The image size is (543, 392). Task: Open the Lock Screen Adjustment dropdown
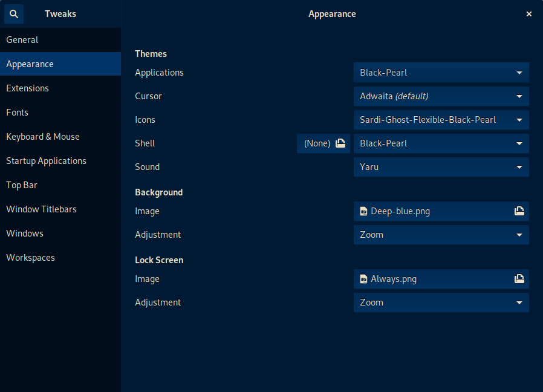click(x=441, y=302)
